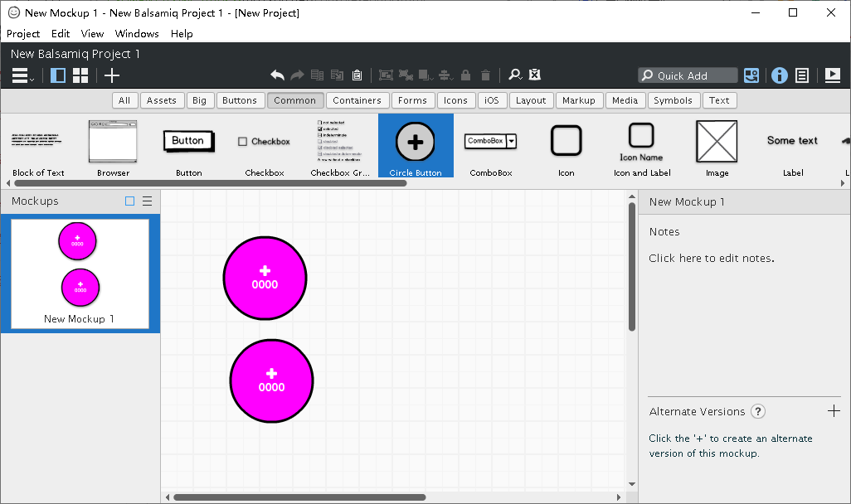Add a Browser component to the mockup
Screen dimensions: 851x504
tap(112, 141)
